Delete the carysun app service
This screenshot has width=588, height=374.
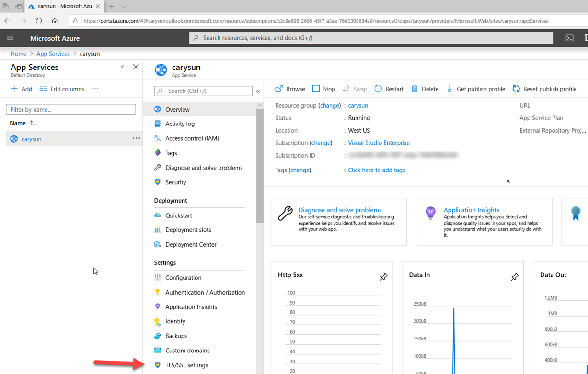(425, 89)
